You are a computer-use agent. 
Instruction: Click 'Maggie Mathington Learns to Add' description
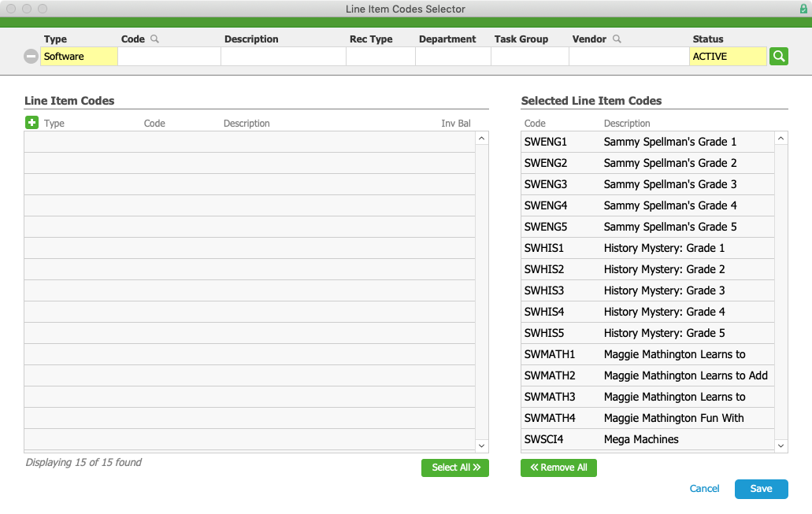[686, 375]
